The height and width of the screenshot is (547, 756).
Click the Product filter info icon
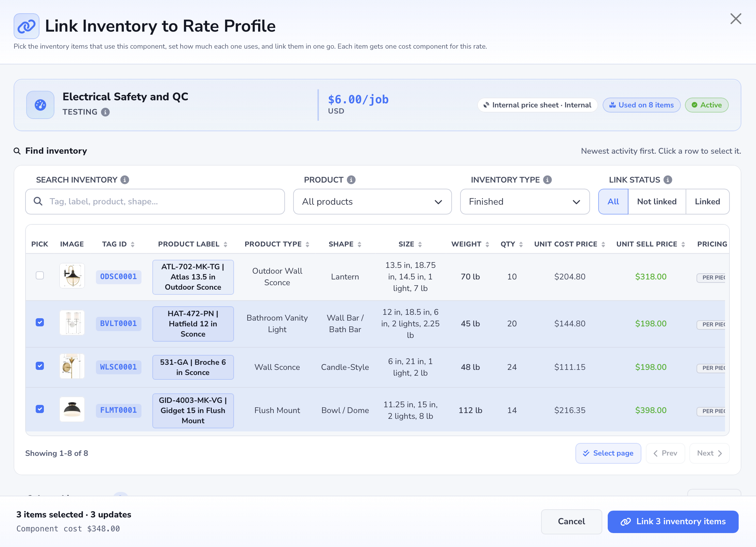pos(351,180)
